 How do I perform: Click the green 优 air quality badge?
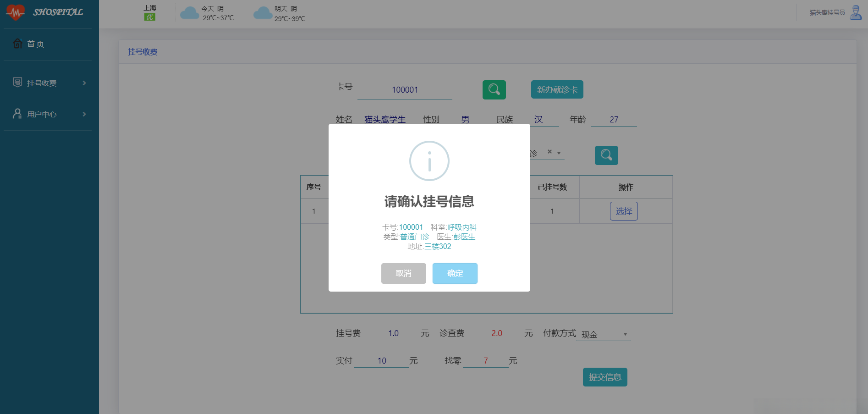(x=150, y=17)
